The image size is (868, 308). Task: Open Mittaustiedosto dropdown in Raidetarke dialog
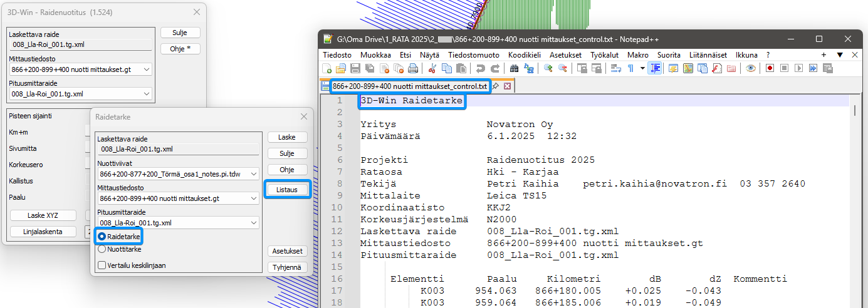253,198
